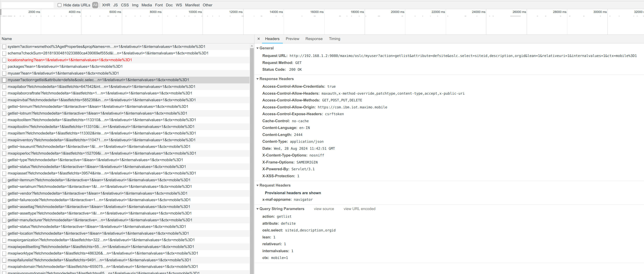The width and height of the screenshot is (644, 274).
Task: Filter requests by XHR type
Action: 106,5
